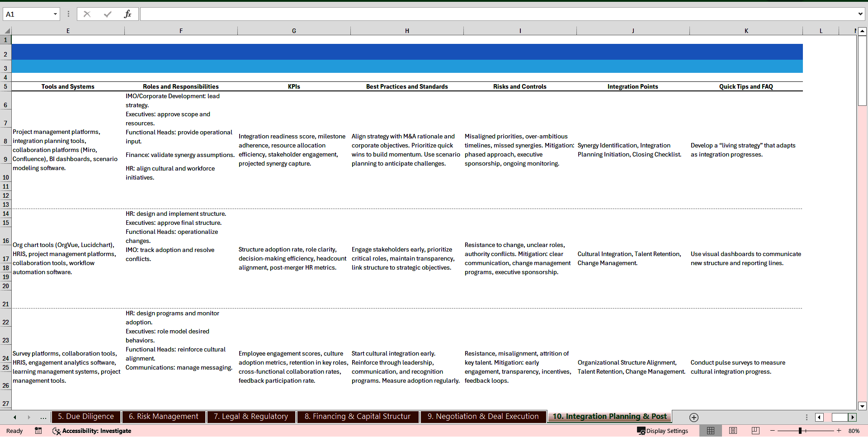Click the down arrow on vertical scrollbar

click(x=863, y=406)
